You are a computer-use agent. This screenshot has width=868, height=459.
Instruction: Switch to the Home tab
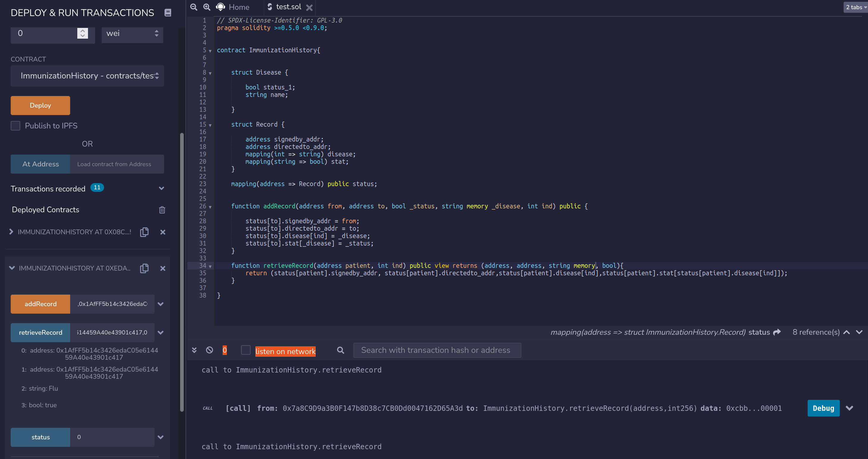click(239, 7)
